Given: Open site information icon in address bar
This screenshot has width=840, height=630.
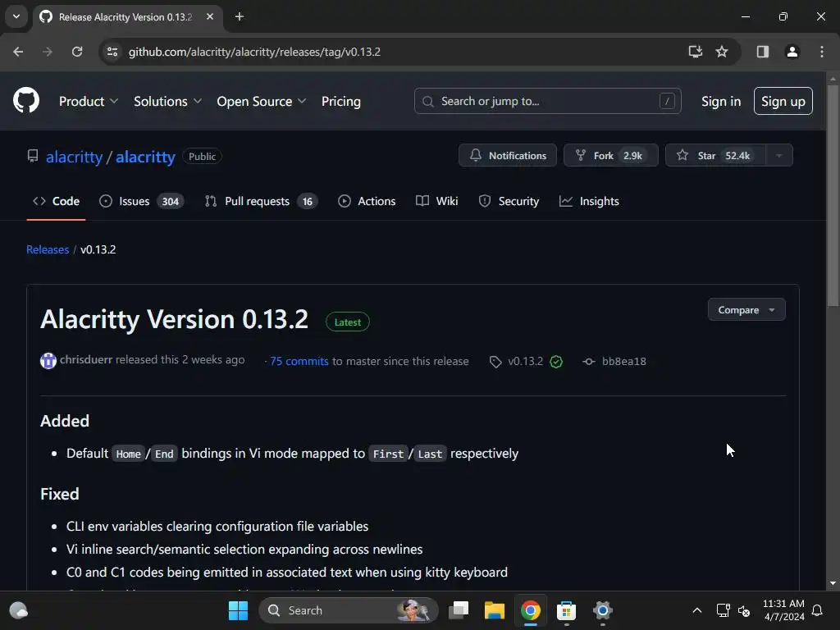Looking at the screenshot, I should pos(112,52).
